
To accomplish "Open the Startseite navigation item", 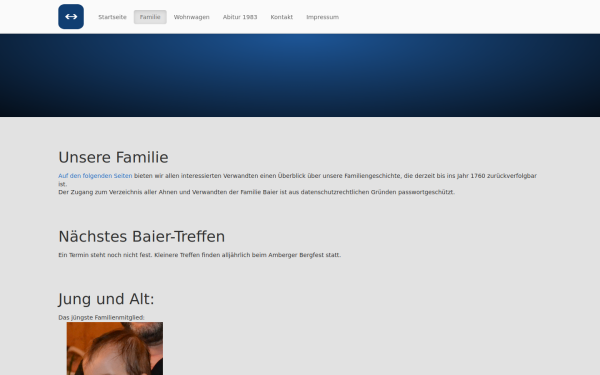I will pyautogui.click(x=112, y=17).
